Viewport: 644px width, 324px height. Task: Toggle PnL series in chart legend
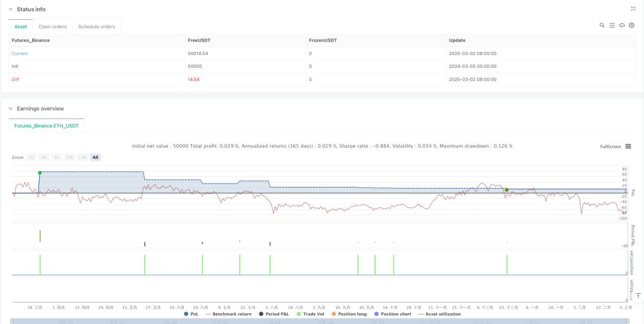(191, 314)
